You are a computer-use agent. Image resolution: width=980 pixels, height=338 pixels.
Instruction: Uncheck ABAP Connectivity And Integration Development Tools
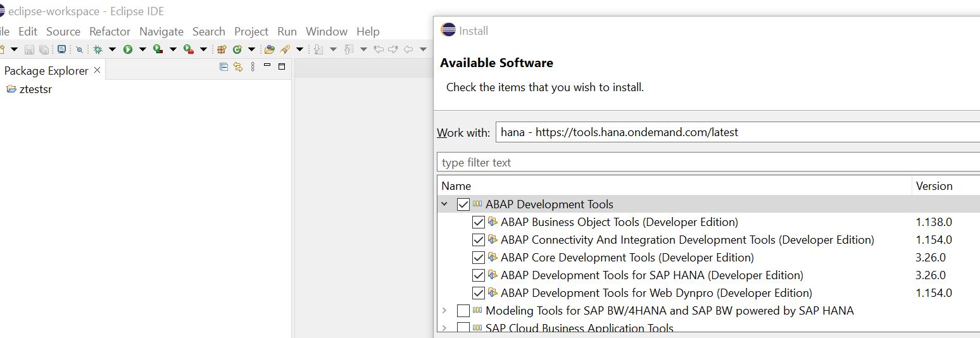(479, 240)
